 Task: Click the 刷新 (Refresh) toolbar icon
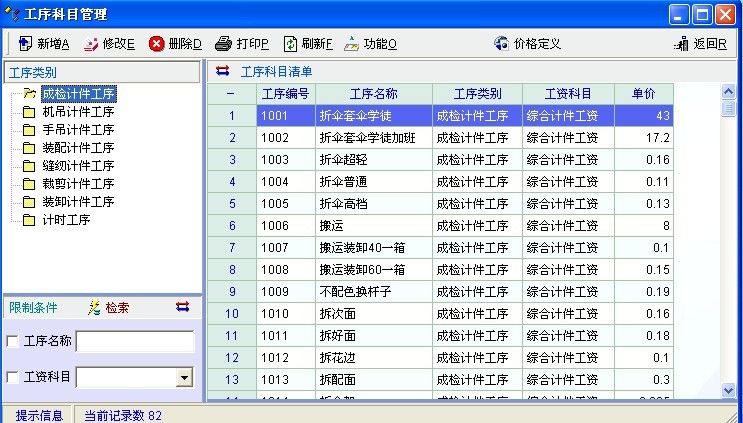pos(290,44)
